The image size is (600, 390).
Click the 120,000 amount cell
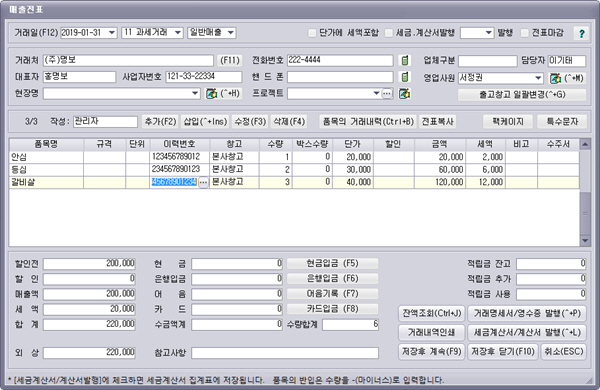[440, 182]
